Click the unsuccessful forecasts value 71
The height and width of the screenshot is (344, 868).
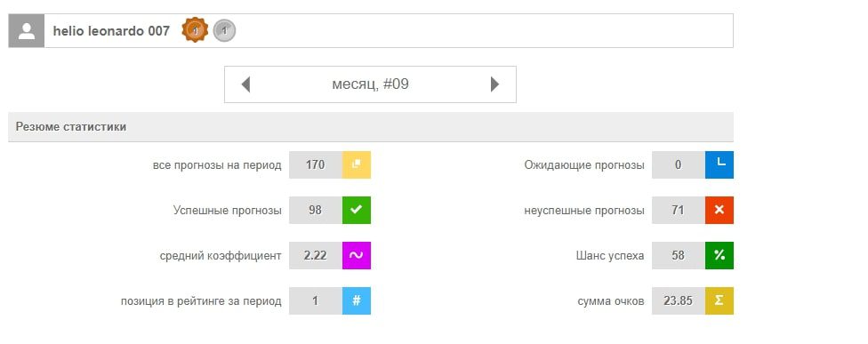click(678, 210)
